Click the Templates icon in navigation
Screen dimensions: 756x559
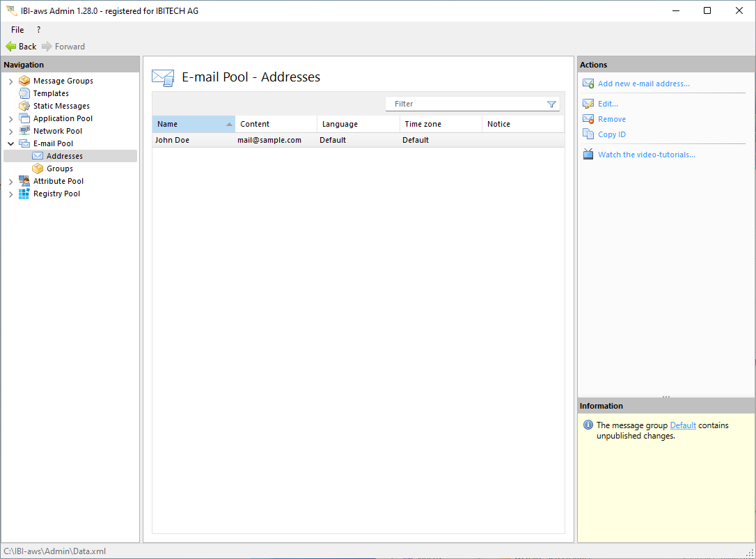point(24,93)
